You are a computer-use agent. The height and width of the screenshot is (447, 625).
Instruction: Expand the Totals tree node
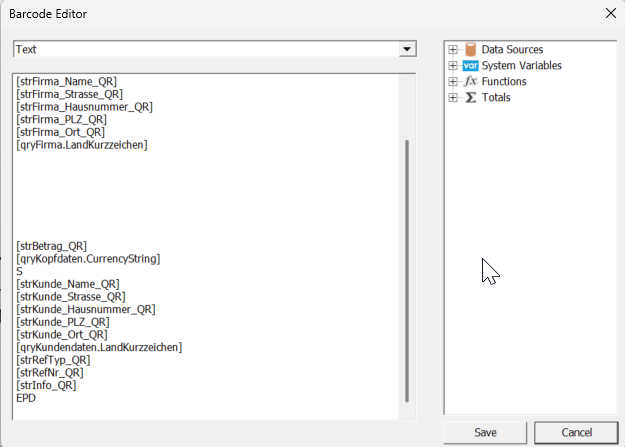tap(454, 98)
